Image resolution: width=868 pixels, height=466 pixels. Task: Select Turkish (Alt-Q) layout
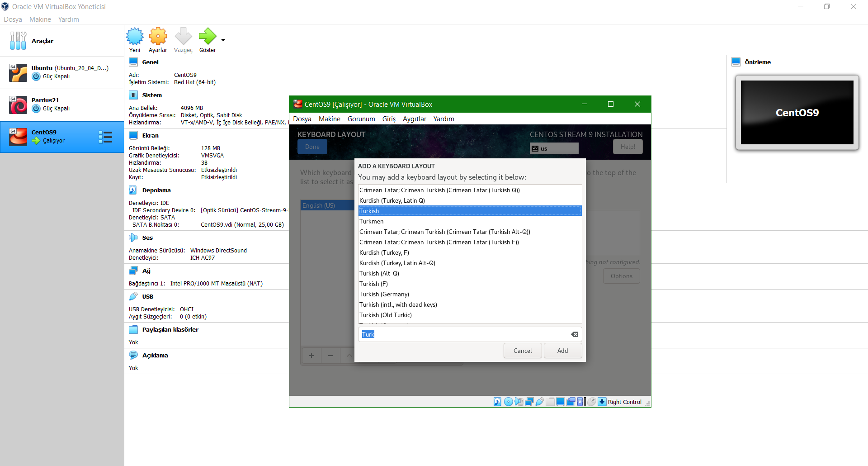[470, 273]
